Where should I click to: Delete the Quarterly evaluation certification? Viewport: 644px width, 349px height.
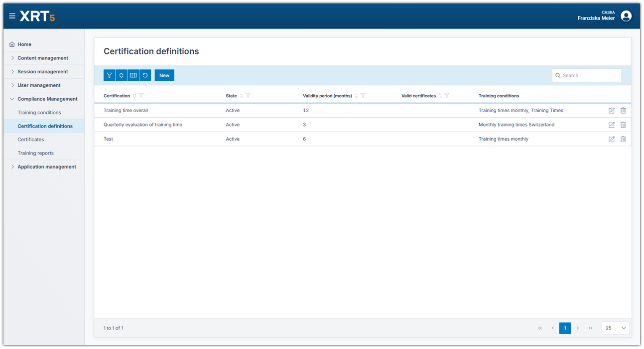click(623, 125)
